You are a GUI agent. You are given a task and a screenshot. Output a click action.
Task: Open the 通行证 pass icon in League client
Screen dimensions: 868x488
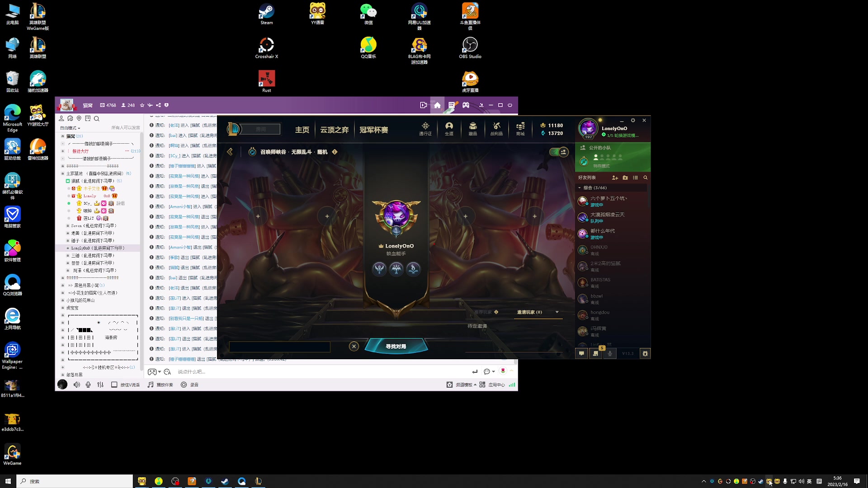pyautogui.click(x=425, y=128)
